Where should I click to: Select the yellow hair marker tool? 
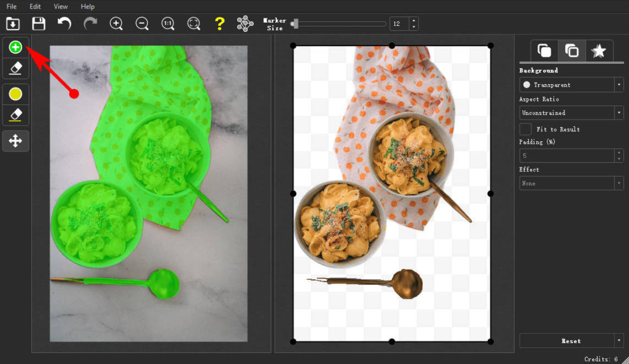point(15,94)
